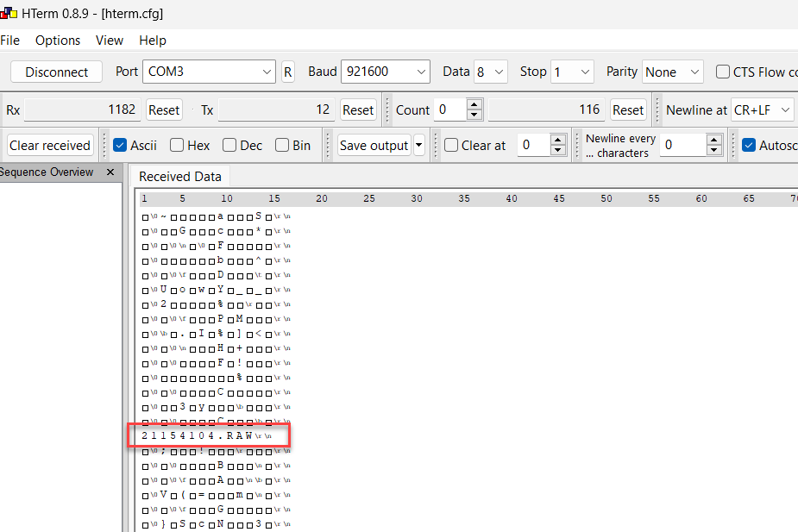Increase the Newline every characters value

[714, 141]
